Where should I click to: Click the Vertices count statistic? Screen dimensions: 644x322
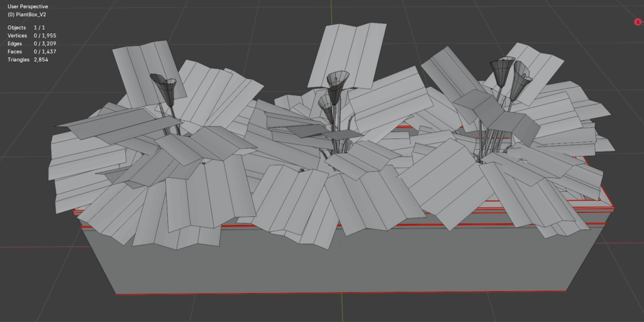pos(32,36)
